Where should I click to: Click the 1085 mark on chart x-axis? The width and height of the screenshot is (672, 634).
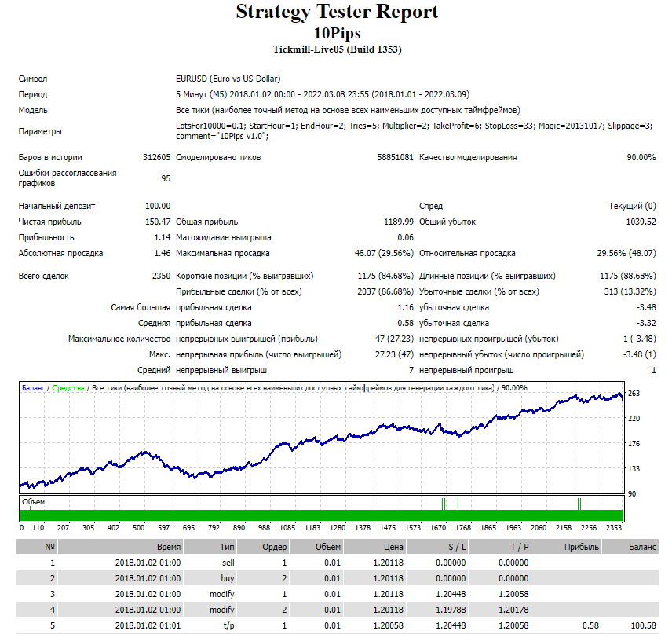coord(287,528)
